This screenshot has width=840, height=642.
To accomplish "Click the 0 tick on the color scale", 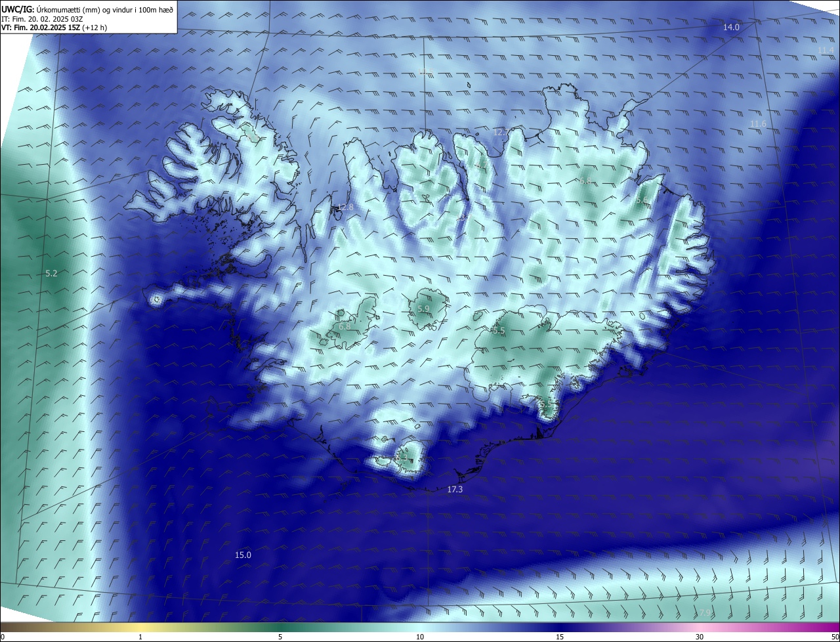I will tap(3, 637).
